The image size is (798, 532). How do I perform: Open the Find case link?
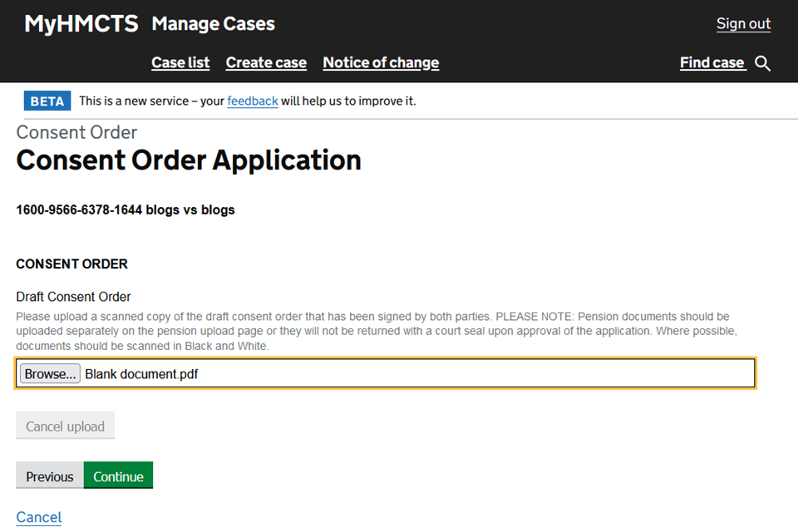[x=712, y=63]
